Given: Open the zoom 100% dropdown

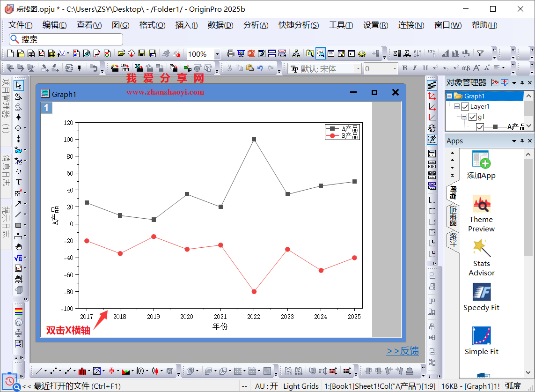Looking at the screenshot, I should [217, 54].
